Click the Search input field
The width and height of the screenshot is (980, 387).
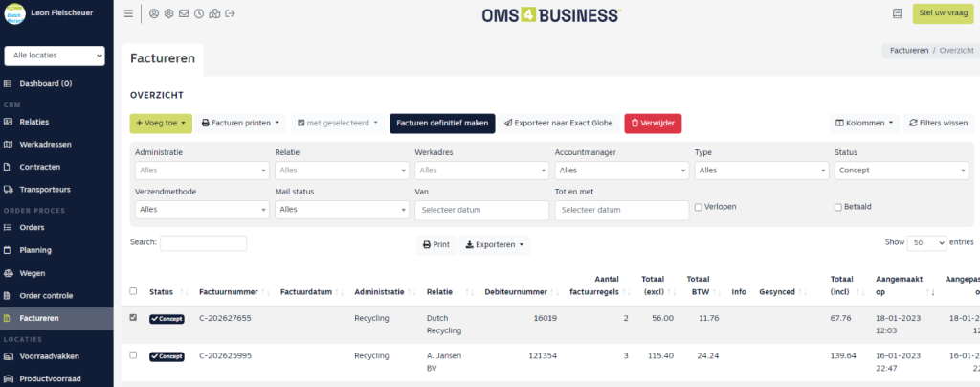203,243
